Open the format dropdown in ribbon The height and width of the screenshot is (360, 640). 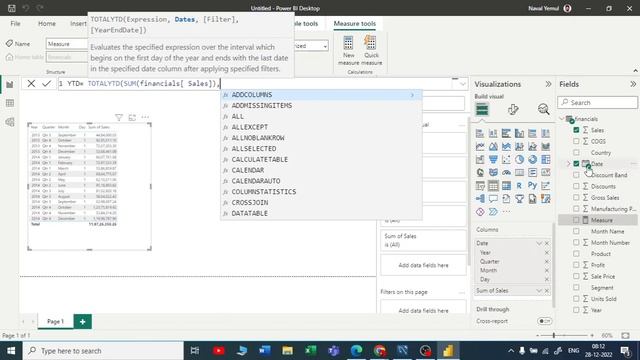click(x=325, y=46)
